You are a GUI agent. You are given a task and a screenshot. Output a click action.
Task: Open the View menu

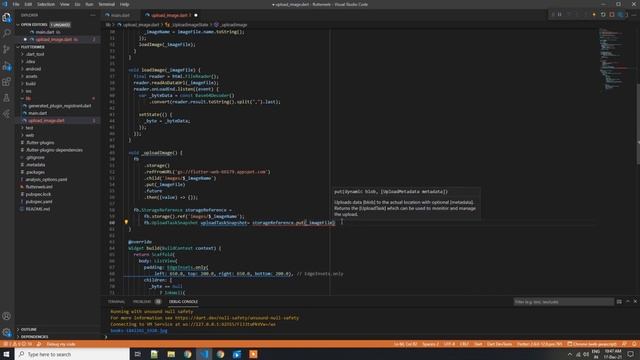[64, 4]
